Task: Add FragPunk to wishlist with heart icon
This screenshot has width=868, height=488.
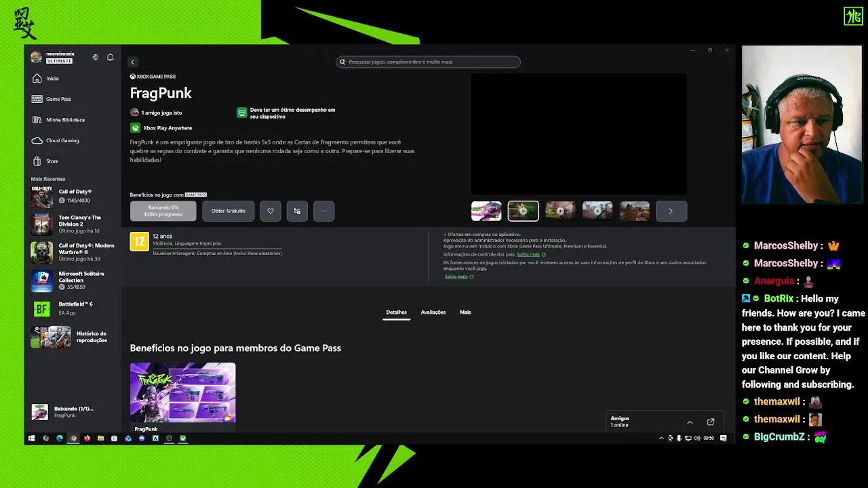Action: (x=271, y=211)
